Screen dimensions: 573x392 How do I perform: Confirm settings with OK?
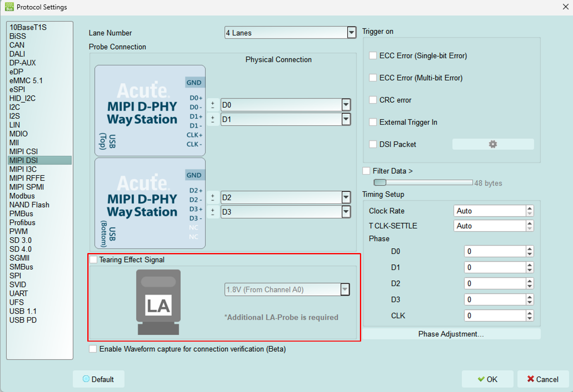click(488, 379)
